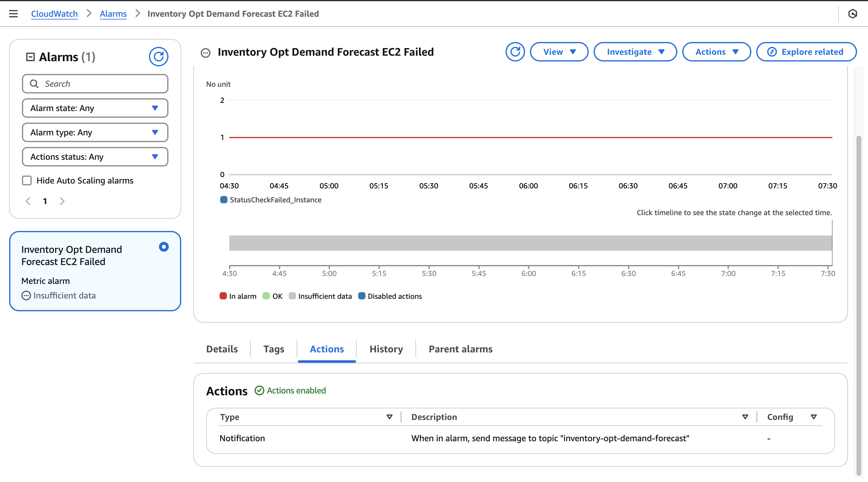868x482 pixels.
Task: Click the gray state timeline bar
Action: (x=531, y=243)
